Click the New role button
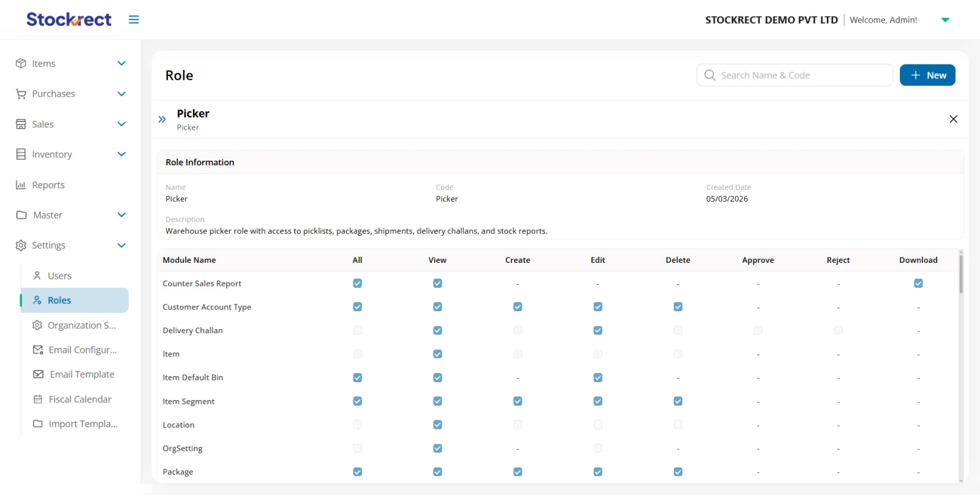This screenshot has height=495, width=980. [927, 75]
